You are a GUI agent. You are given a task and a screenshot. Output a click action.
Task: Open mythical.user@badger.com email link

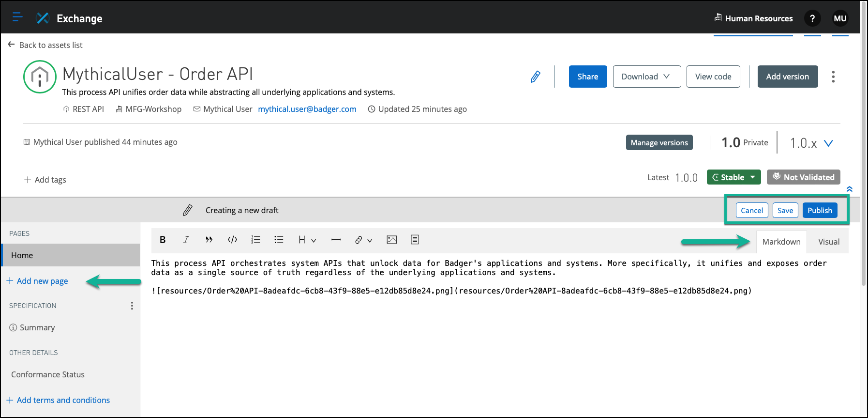[x=307, y=109]
